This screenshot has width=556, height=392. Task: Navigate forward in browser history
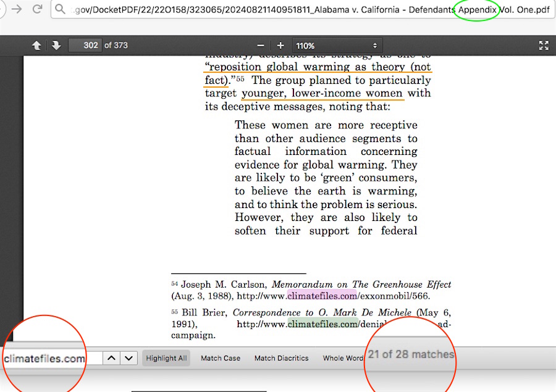(17, 9)
